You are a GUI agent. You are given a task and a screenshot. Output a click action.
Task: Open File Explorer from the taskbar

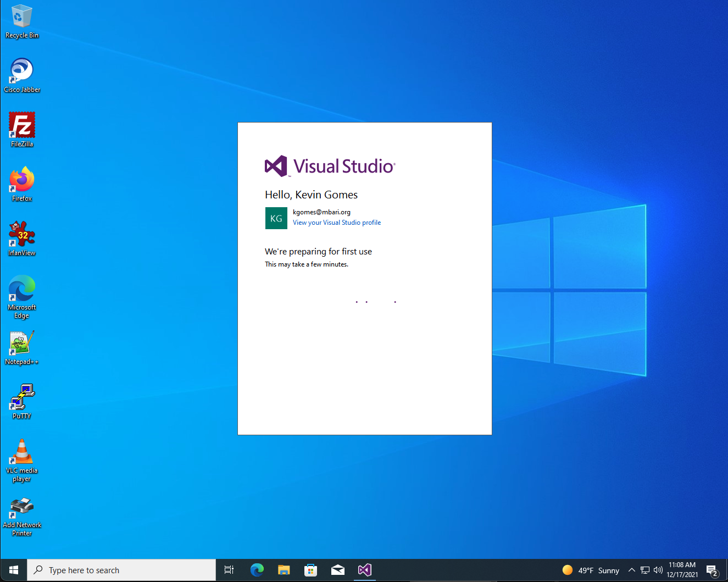point(284,570)
